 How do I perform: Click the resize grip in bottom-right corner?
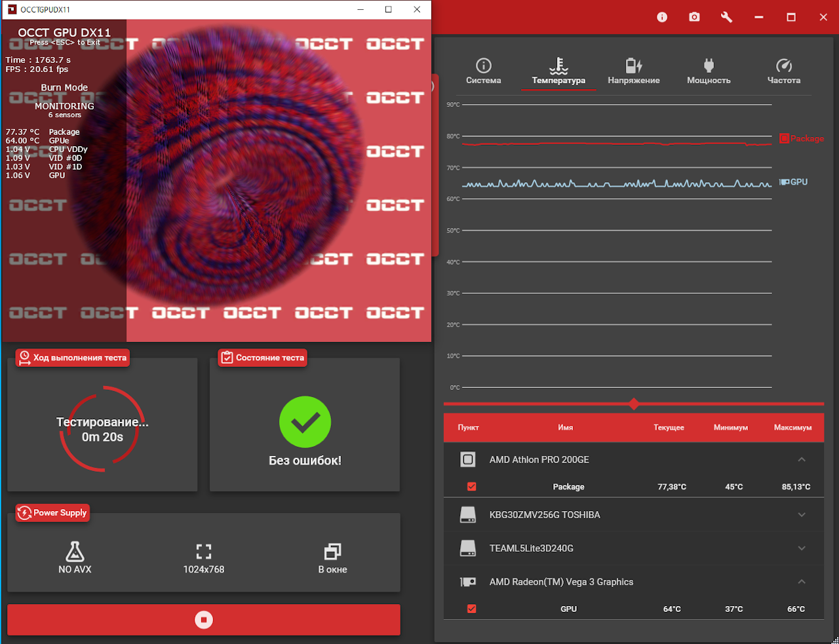834,639
